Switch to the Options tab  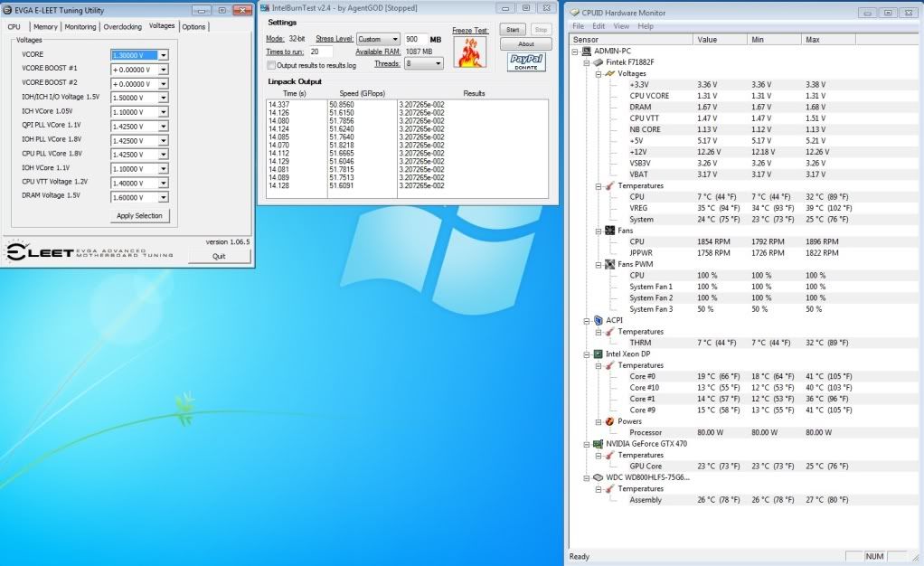coord(193,26)
